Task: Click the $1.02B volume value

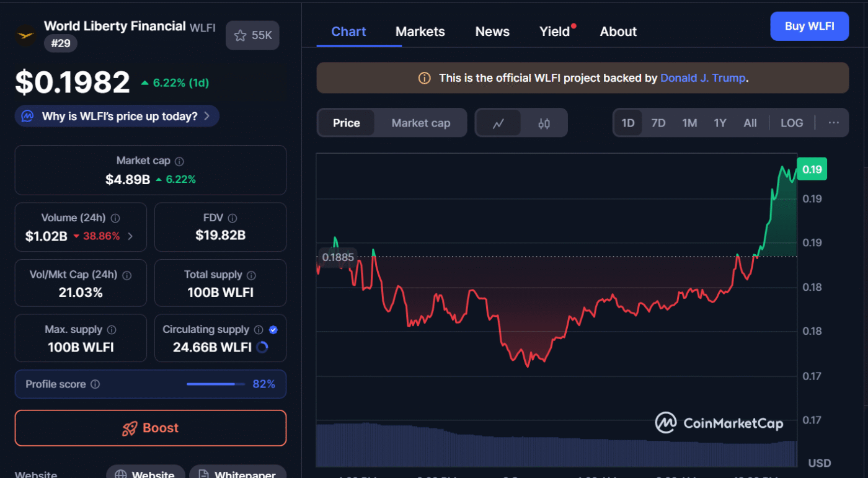Action: point(46,236)
